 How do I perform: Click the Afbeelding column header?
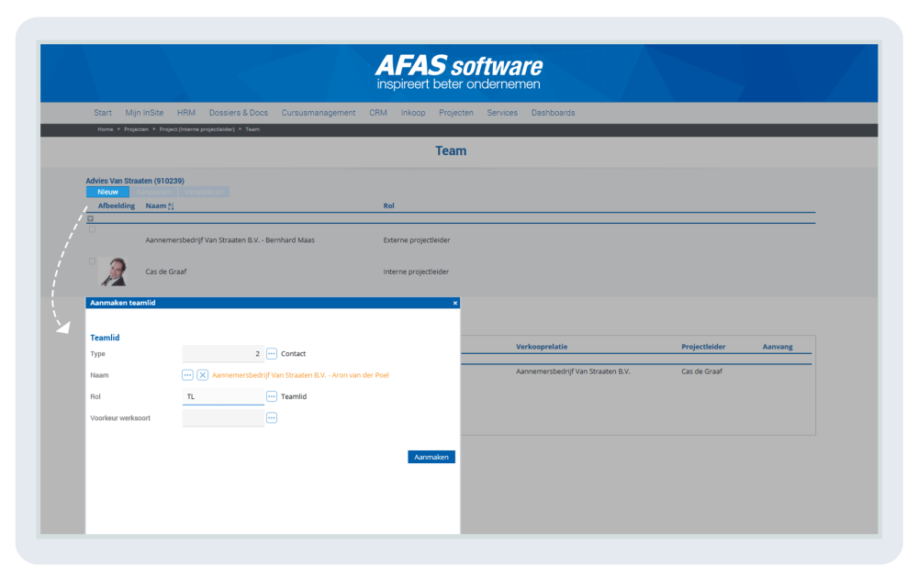117,206
